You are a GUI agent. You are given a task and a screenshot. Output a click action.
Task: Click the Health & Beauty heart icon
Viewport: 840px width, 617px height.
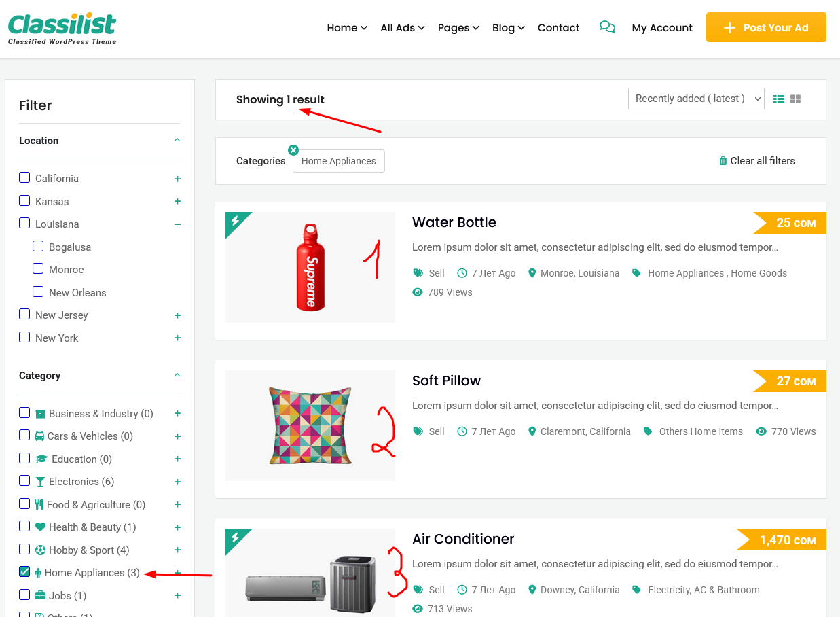pyautogui.click(x=40, y=527)
